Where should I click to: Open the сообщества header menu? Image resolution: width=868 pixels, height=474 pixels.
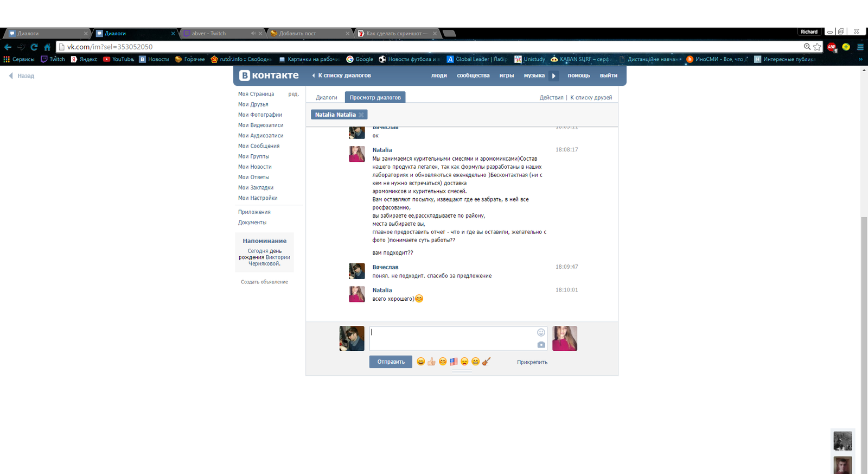pos(473,75)
